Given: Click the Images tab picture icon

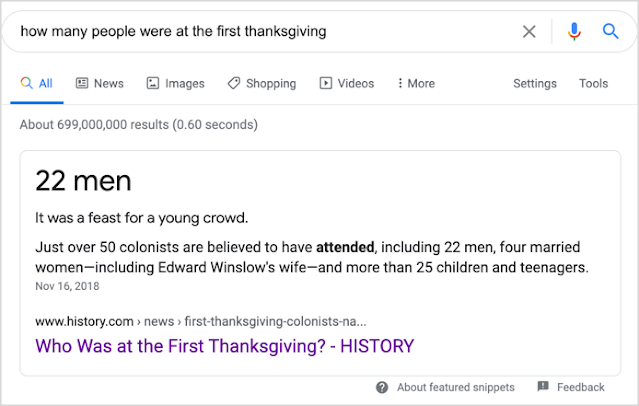Looking at the screenshot, I should coord(153,83).
